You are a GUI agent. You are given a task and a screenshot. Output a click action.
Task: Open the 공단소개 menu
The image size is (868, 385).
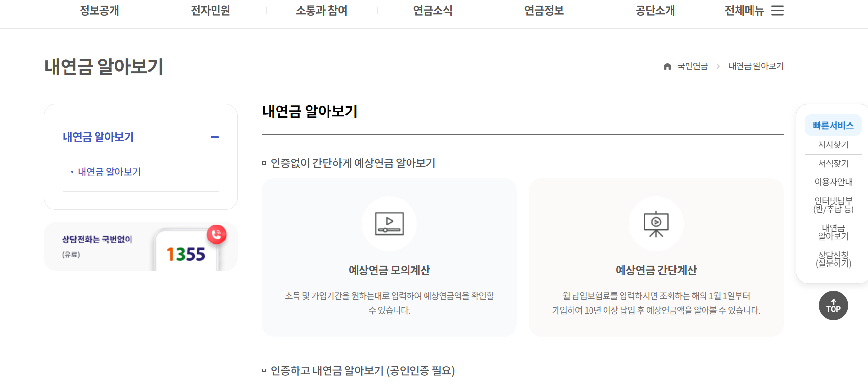pyautogui.click(x=655, y=11)
